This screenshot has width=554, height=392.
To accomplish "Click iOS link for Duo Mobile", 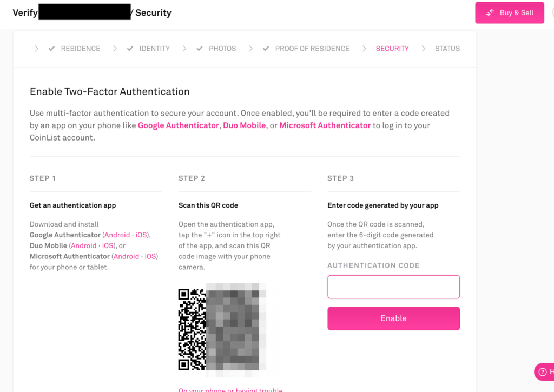I will coord(108,246).
